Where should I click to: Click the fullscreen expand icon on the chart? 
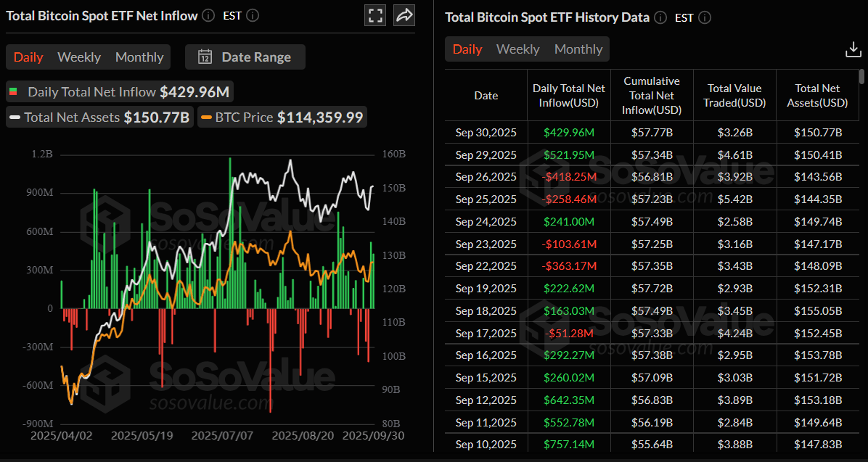point(375,15)
